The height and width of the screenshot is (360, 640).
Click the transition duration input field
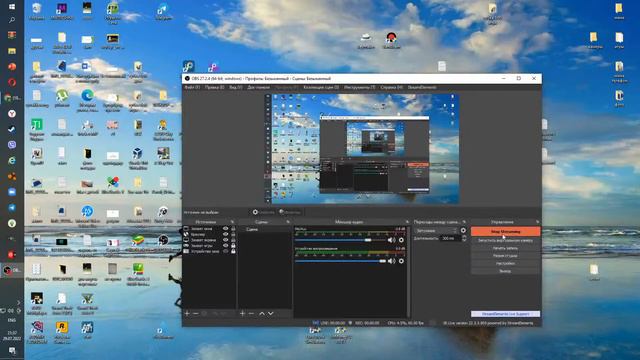(450, 238)
